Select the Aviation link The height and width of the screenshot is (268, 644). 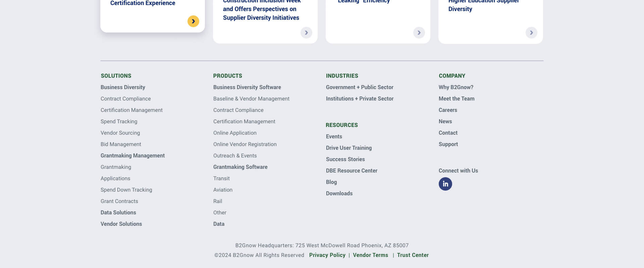pos(223,190)
